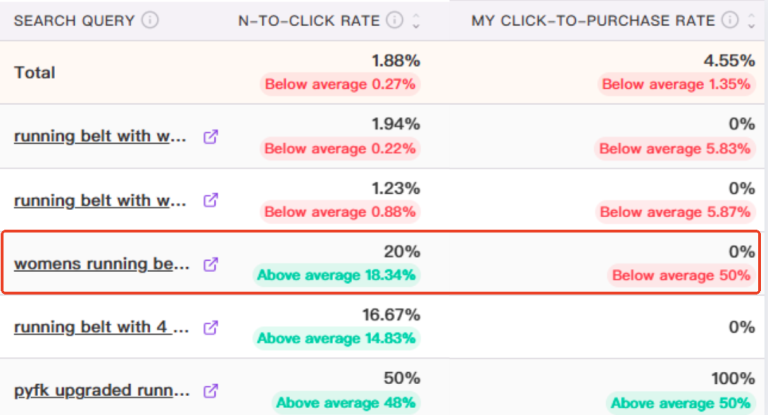Click external link icon for womens running be...
The width and height of the screenshot is (768, 415).
(x=211, y=265)
